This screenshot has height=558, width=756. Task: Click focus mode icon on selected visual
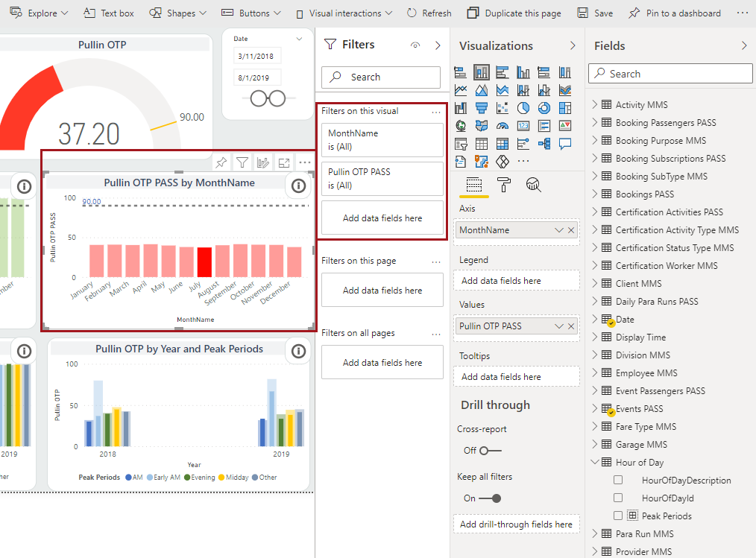point(284,162)
